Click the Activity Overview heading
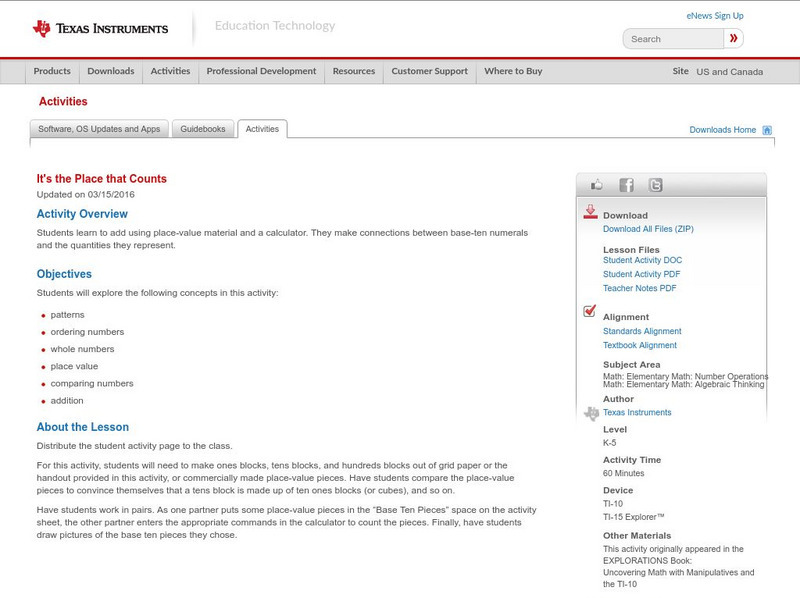 (82, 214)
